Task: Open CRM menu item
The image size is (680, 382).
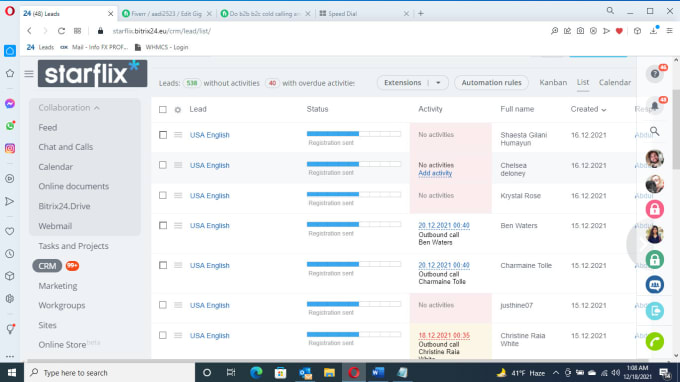Action: click(x=47, y=266)
